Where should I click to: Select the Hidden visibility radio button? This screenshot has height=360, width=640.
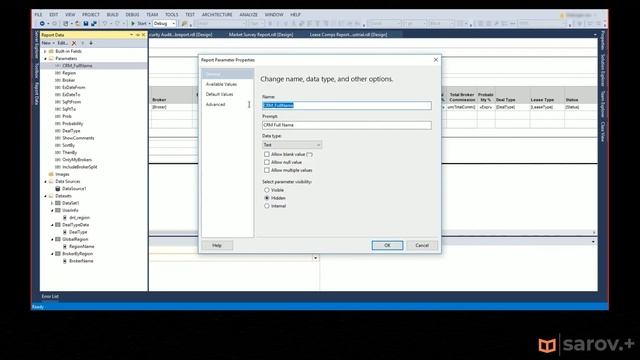pos(267,198)
